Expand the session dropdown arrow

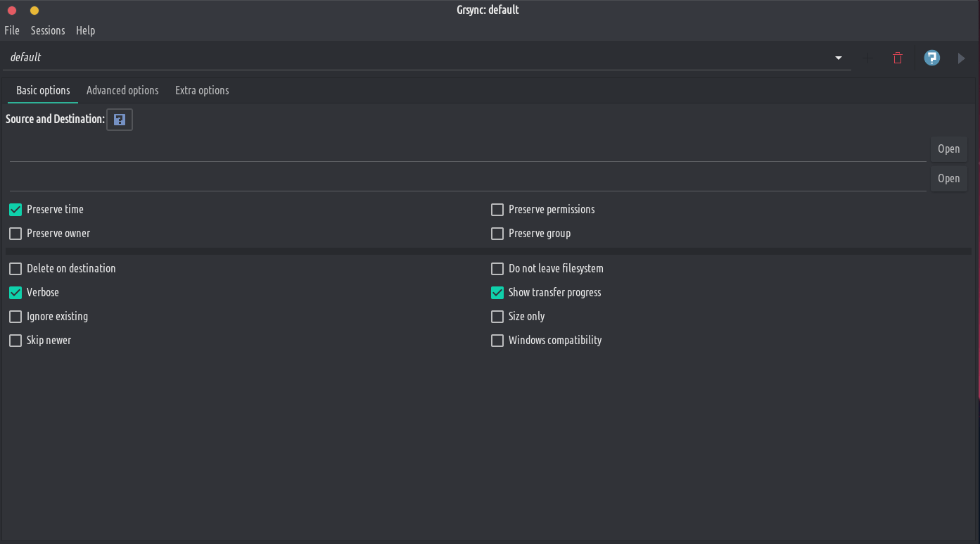coord(839,58)
